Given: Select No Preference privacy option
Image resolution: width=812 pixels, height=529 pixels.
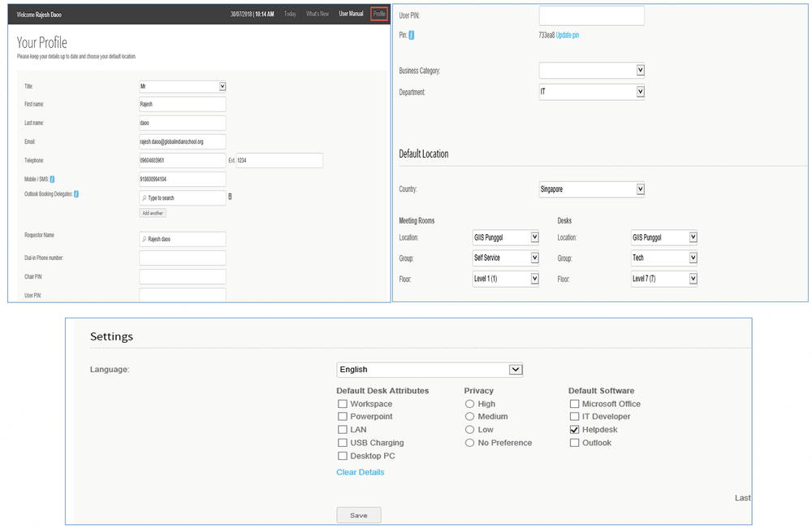Looking at the screenshot, I should pyautogui.click(x=469, y=443).
